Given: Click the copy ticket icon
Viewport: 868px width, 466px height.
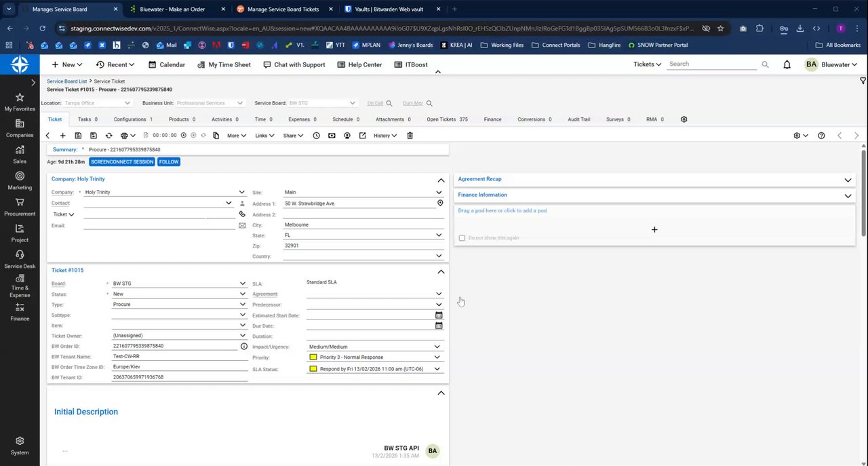Looking at the screenshot, I should (x=216, y=136).
